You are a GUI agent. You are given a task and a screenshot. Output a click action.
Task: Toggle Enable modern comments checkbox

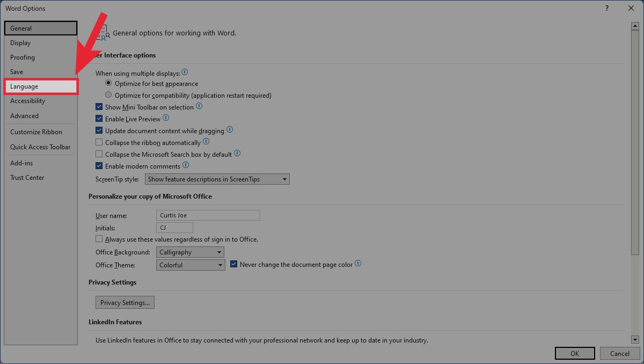tap(99, 166)
